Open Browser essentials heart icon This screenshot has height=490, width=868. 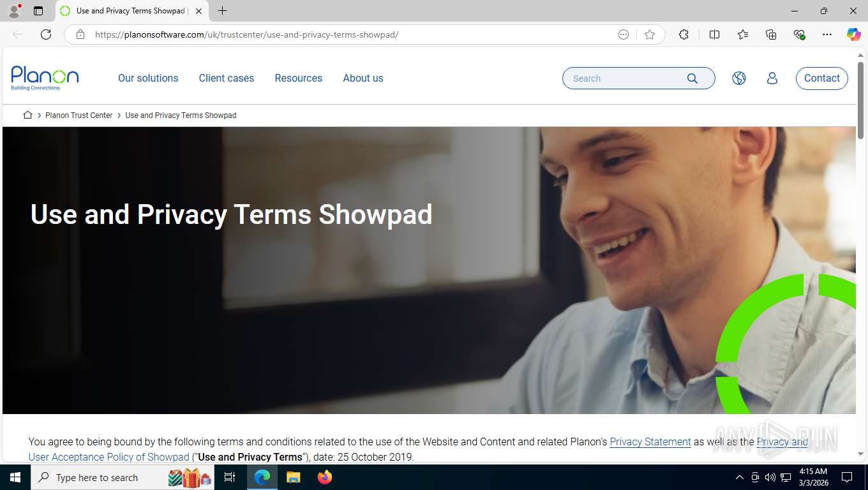799,34
